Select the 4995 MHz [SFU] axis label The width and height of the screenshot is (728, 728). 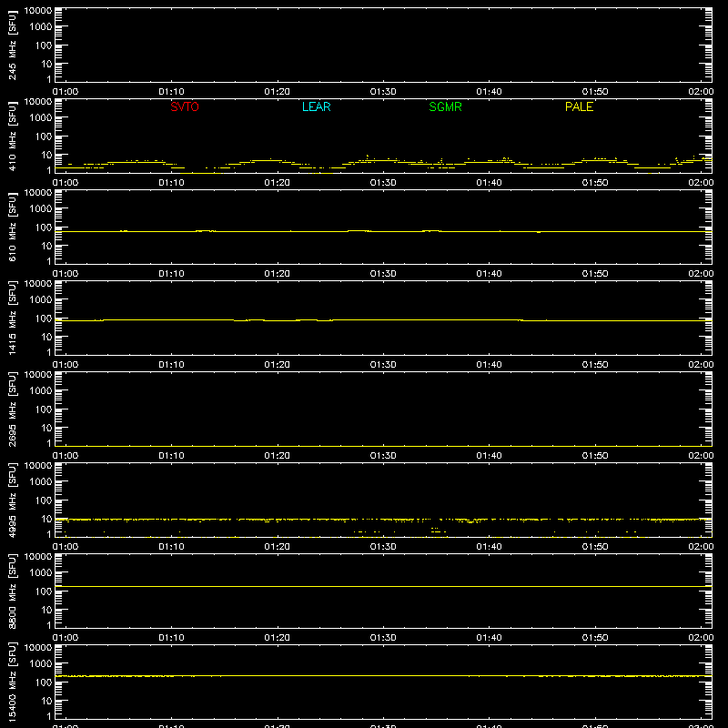(x=12, y=500)
